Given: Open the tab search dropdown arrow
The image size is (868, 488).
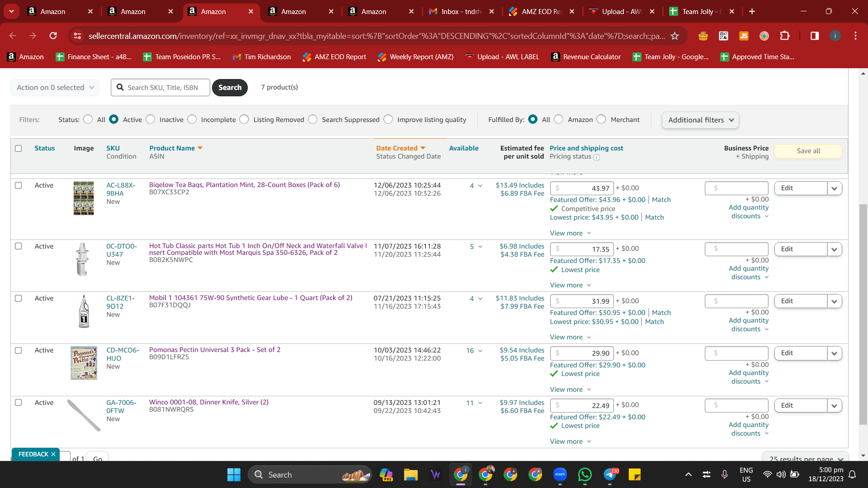Looking at the screenshot, I should tap(11, 11).
